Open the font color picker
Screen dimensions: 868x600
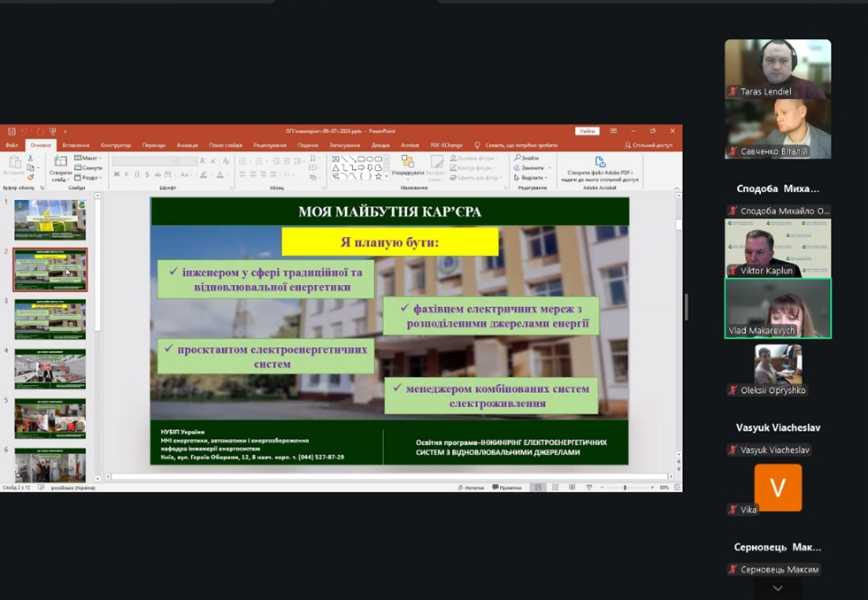click(x=221, y=174)
